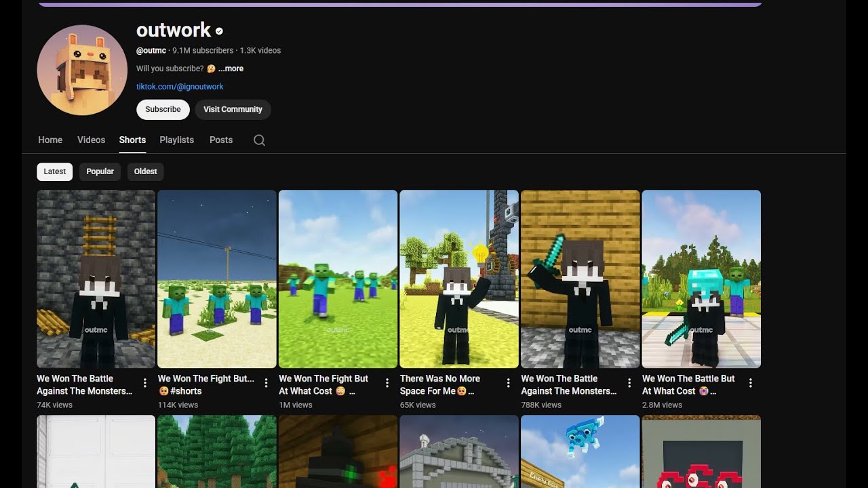Viewport: 868px width, 488px height.
Task: Click the '2.8M views' count
Action: pyautogui.click(x=662, y=405)
